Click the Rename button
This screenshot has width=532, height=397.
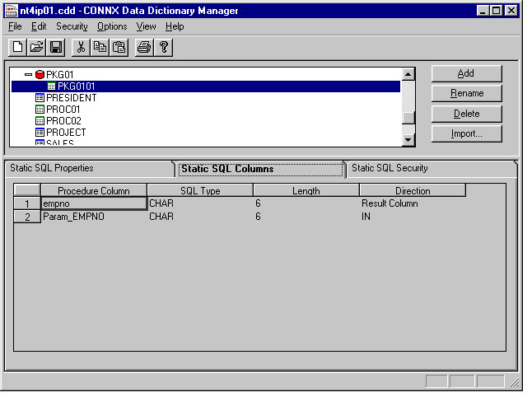pos(466,93)
